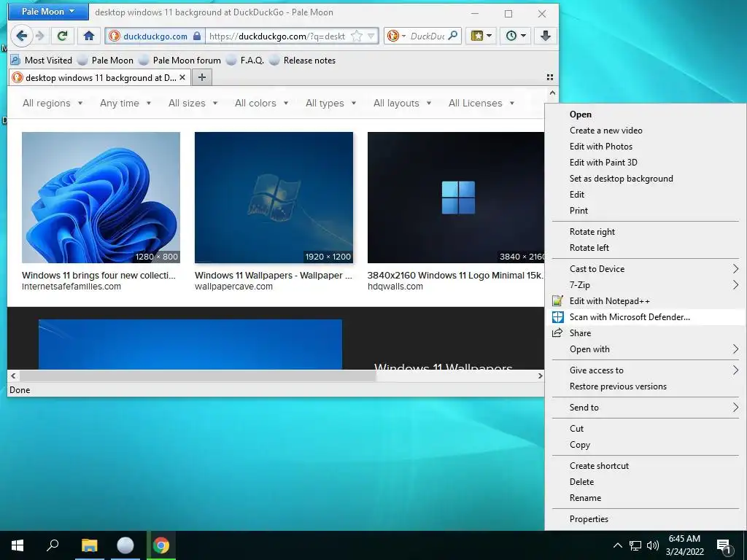Viewport: 747px width, 560px height.
Task: Expand the Cast to Device submenu
Action: click(x=646, y=269)
